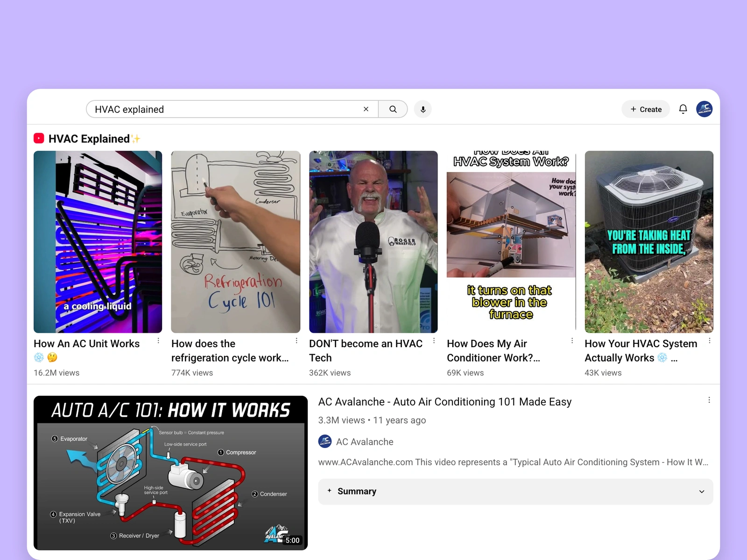Click the 5:00 duration badge
The image size is (747, 560).
click(x=293, y=540)
